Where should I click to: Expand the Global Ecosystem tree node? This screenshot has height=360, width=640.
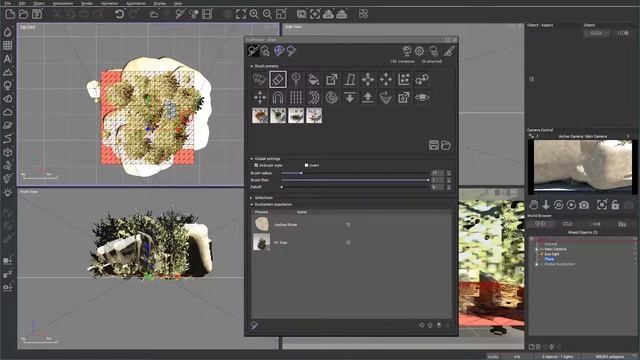537,264
